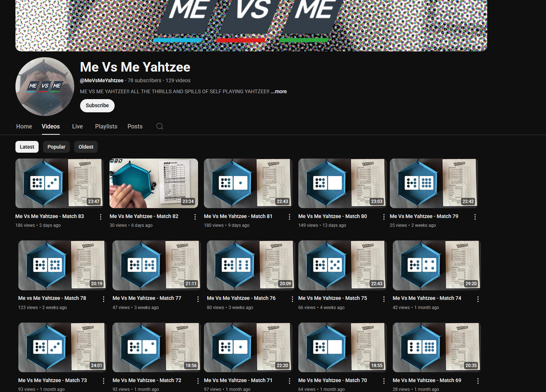The image size is (546, 392).
Task: Open more options for Match 82 video
Action: 195,217
